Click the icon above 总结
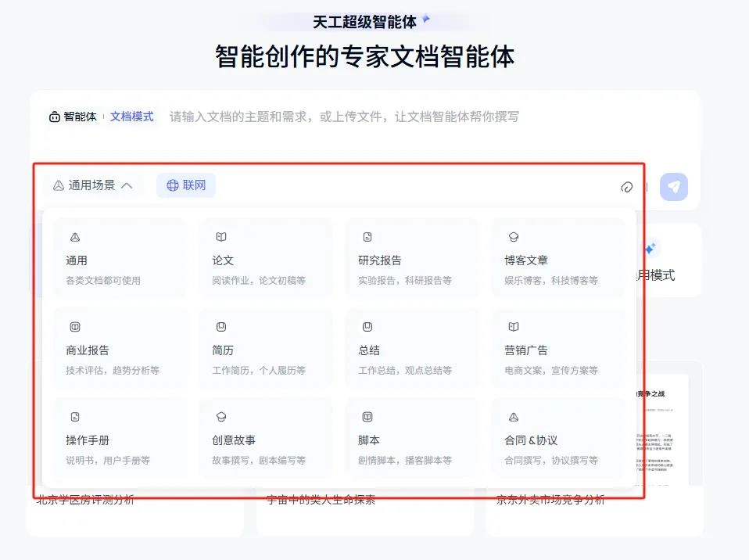 (367, 327)
